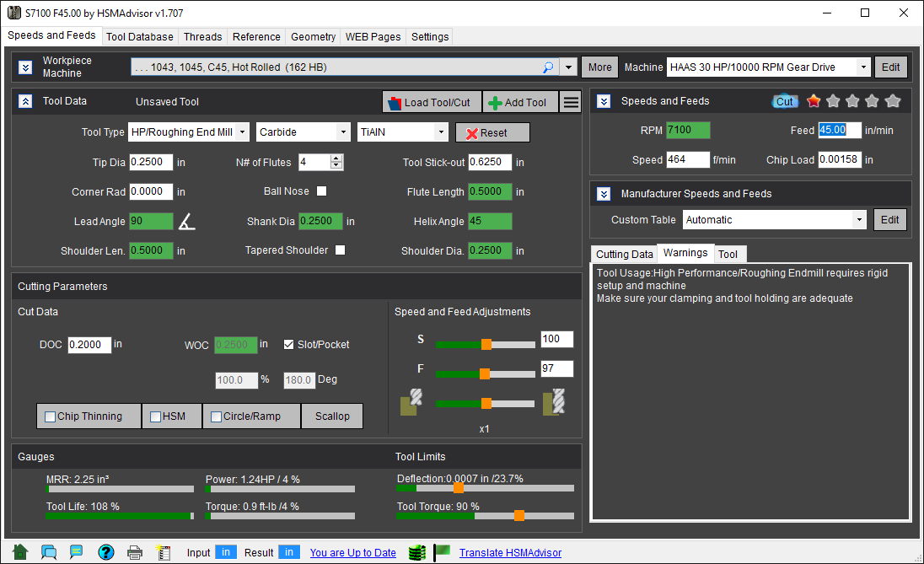Click the green database stack icon
Viewport: 924px width, 564px height.
[416, 552]
